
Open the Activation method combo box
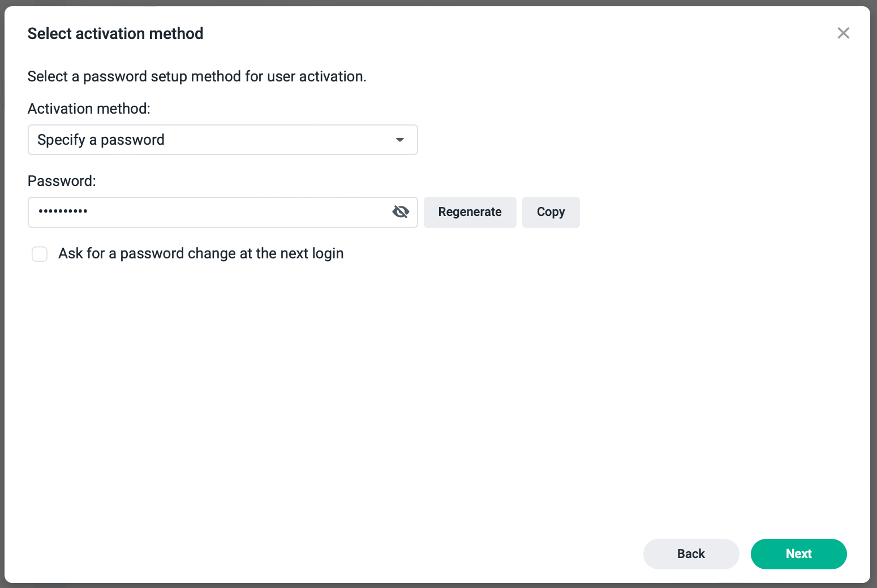223,140
